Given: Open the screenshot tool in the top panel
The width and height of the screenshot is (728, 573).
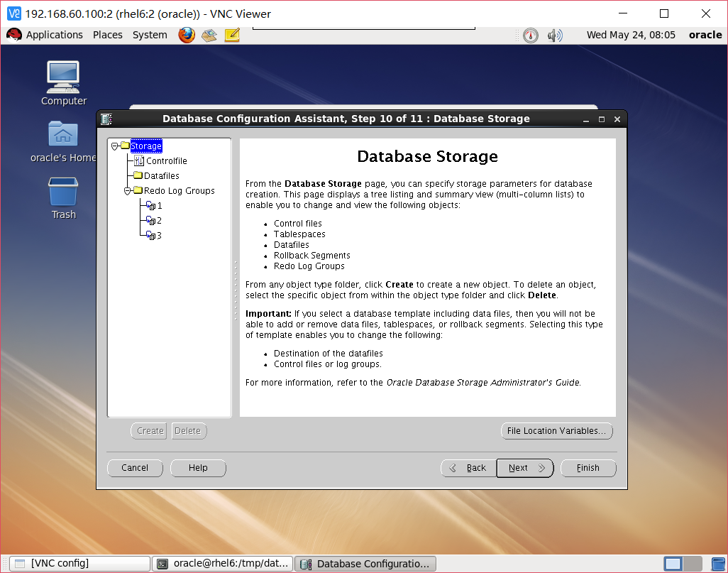Looking at the screenshot, I should 209,35.
